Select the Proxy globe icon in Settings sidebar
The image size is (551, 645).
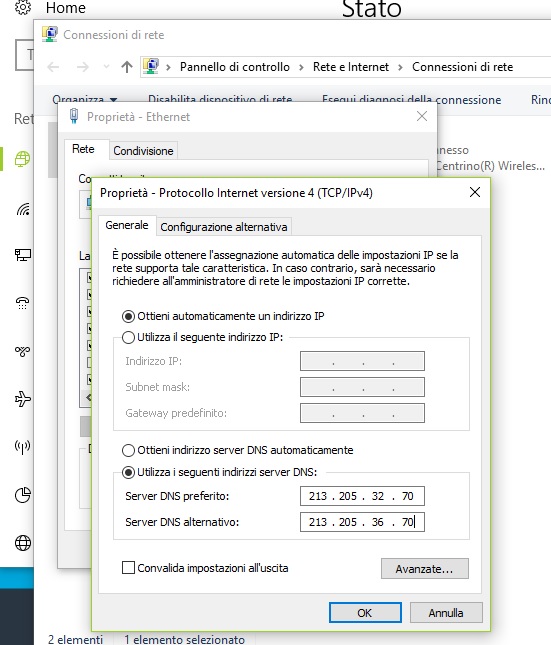pos(23,543)
